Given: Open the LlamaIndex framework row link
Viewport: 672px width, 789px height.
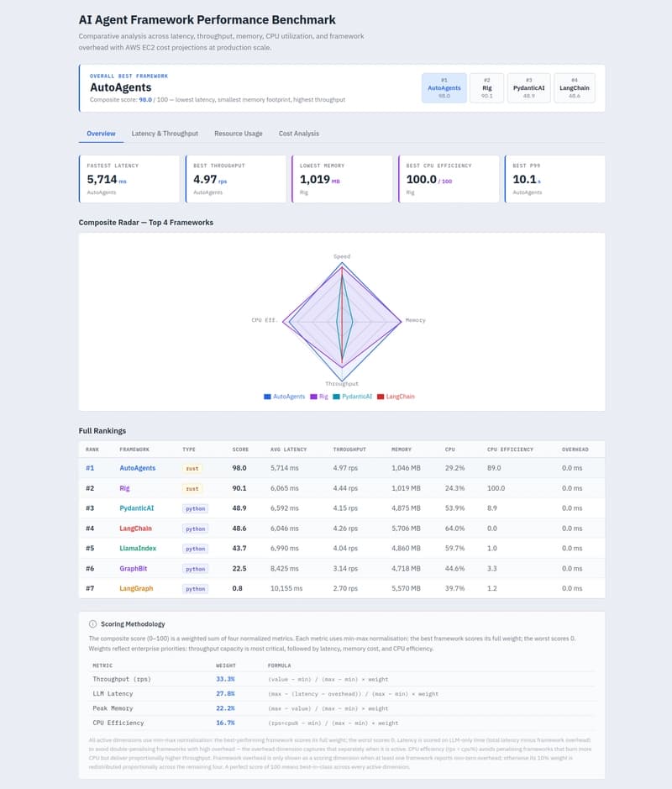Looking at the screenshot, I should coord(138,549).
